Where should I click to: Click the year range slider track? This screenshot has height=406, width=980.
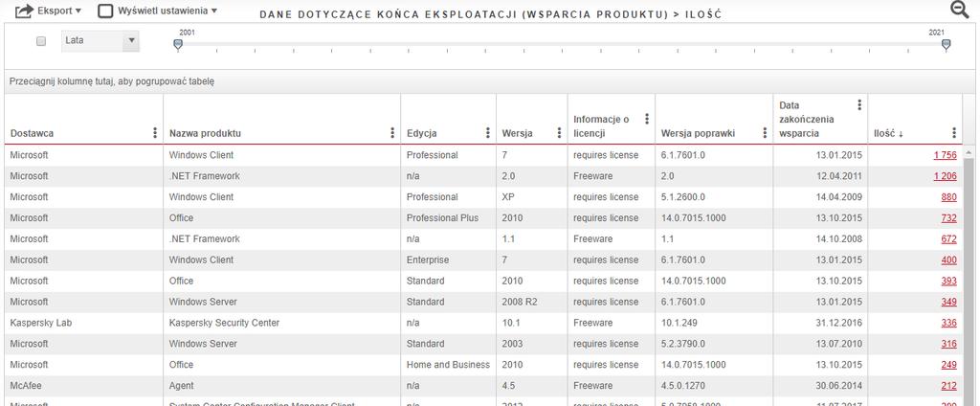[x=562, y=44]
